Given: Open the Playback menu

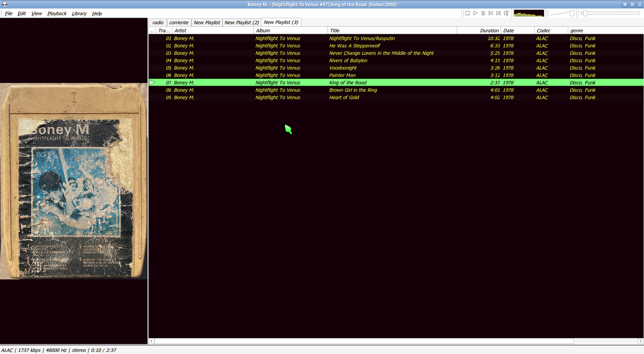Looking at the screenshot, I should pyautogui.click(x=57, y=14).
